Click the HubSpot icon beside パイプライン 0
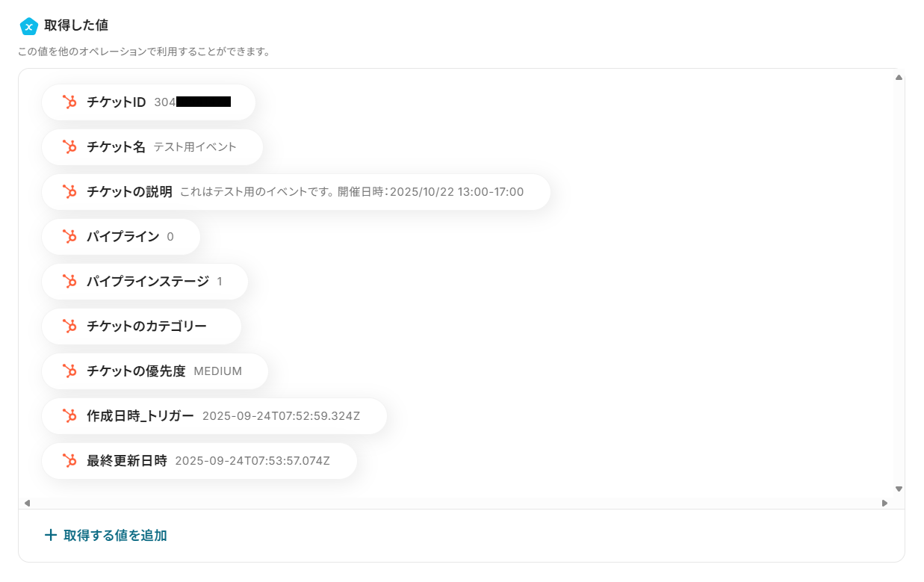Screen dimensions: 924x582 (70, 237)
